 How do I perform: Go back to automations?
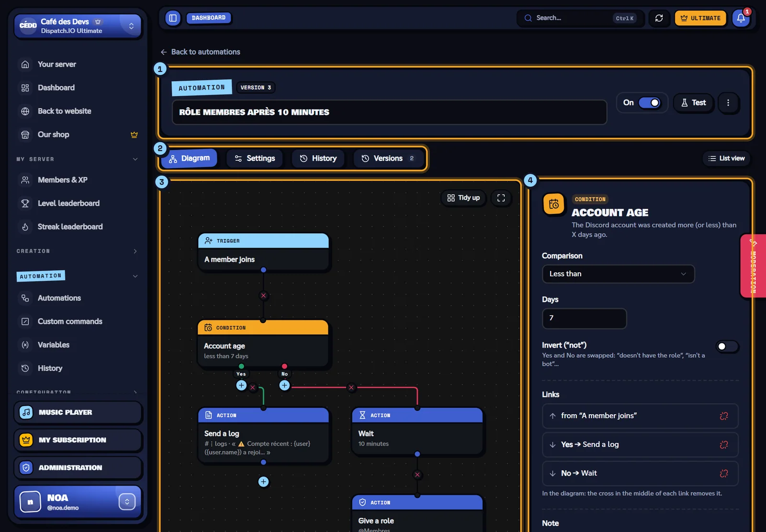tap(200, 52)
